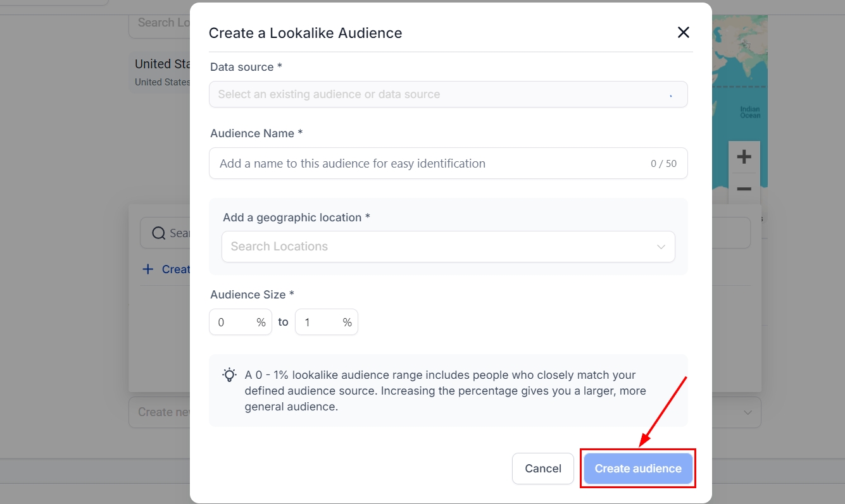Focus the Audience Name text field
Image resolution: width=845 pixels, height=504 pixels.
[x=430, y=163]
